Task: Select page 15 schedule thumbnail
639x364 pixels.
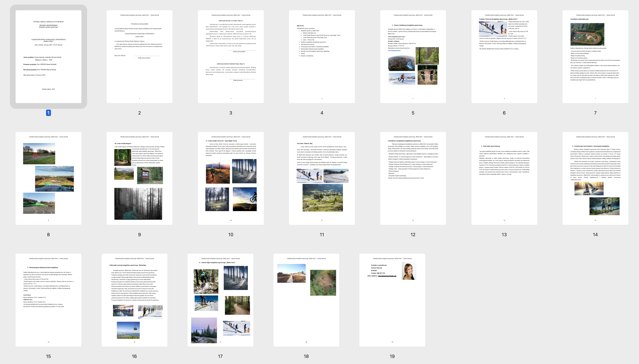Action: coord(48,300)
